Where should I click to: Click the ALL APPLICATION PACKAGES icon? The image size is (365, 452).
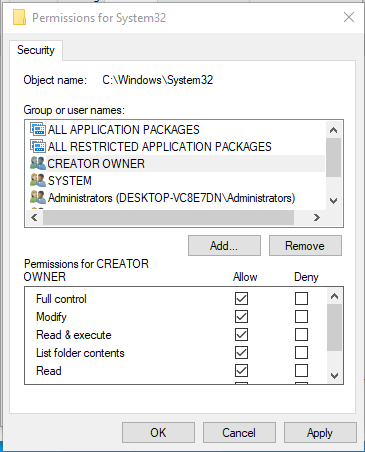pos(38,129)
